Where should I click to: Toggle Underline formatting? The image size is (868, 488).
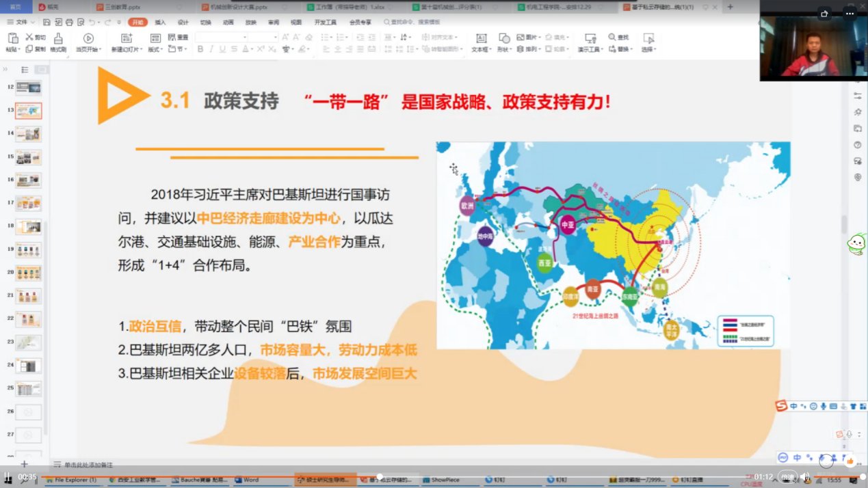click(x=222, y=49)
